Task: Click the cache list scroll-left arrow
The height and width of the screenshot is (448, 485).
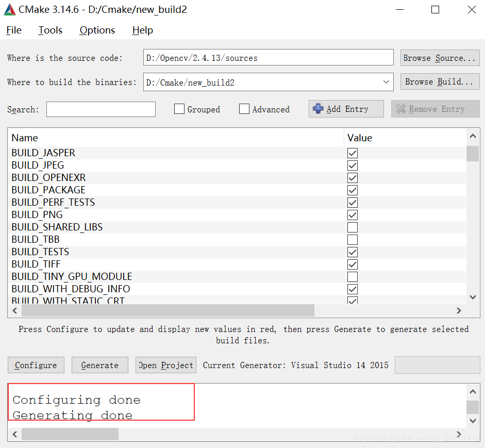Action: coord(14,311)
